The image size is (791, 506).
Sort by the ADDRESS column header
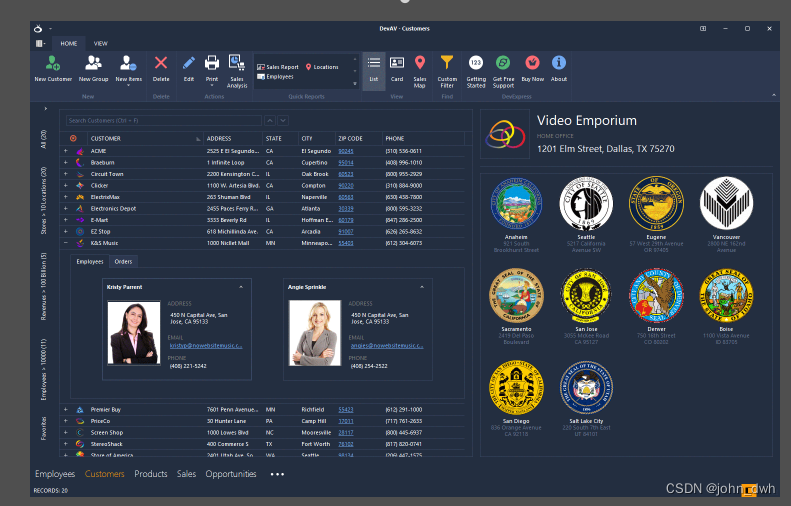233,138
